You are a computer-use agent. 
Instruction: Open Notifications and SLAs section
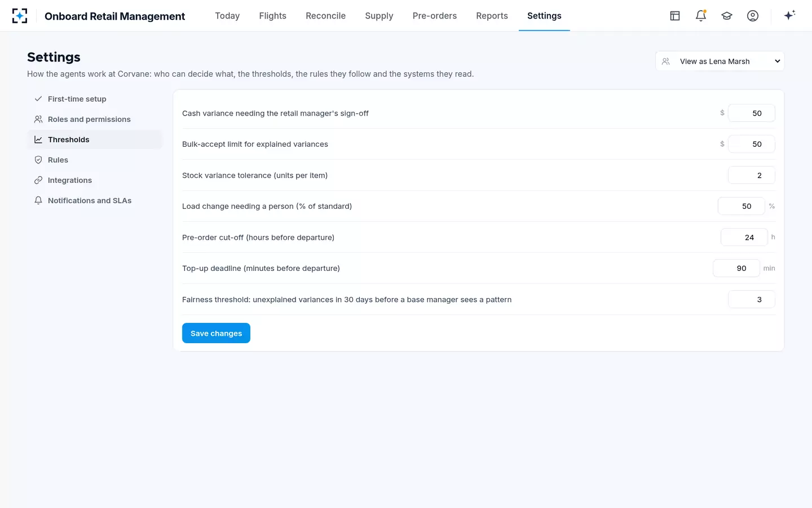(95, 200)
